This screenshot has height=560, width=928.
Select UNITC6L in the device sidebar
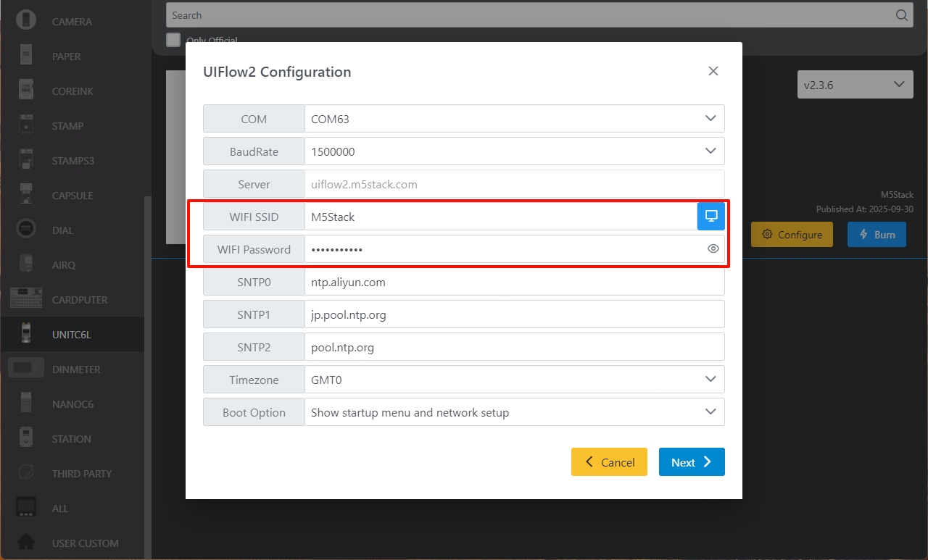pyautogui.click(x=71, y=334)
